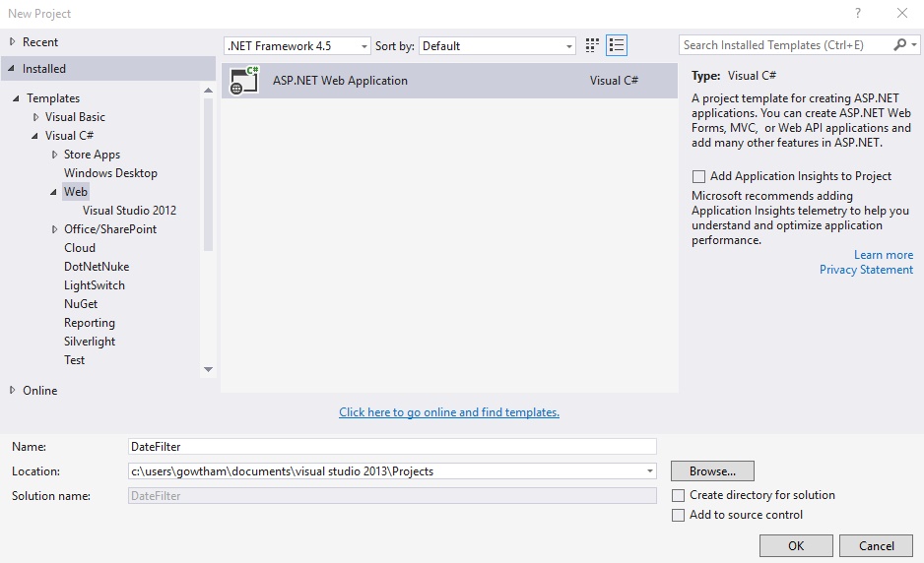Select the NuGet template category
Viewport: 924px width, 563px height.
point(81,304)
